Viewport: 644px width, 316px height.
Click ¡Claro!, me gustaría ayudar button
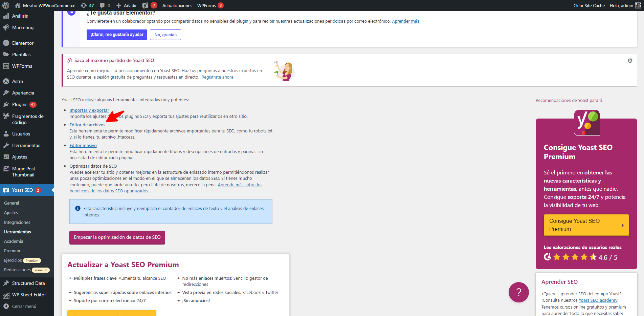pyautogui.click(x=117, y=35)
